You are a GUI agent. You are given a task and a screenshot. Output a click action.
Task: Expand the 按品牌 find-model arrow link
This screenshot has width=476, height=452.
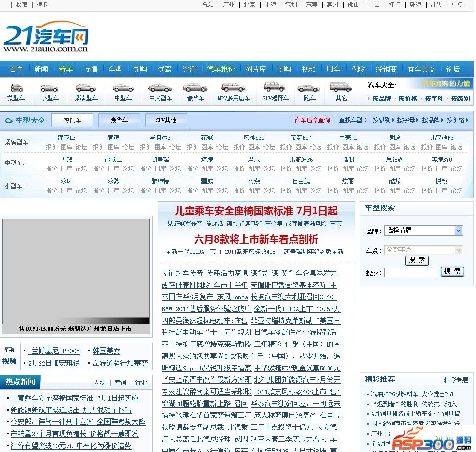click(433, 120)
